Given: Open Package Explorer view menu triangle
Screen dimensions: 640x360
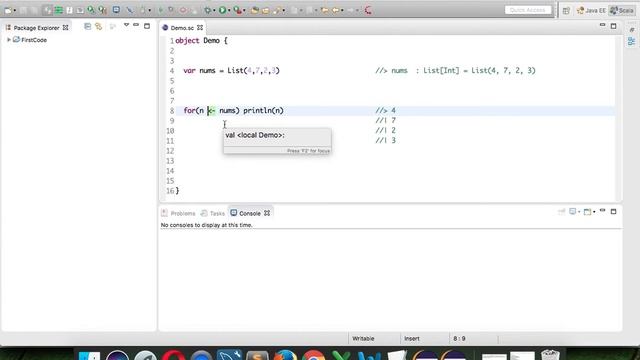Looking at the screenshot, I should coord(126,25).
